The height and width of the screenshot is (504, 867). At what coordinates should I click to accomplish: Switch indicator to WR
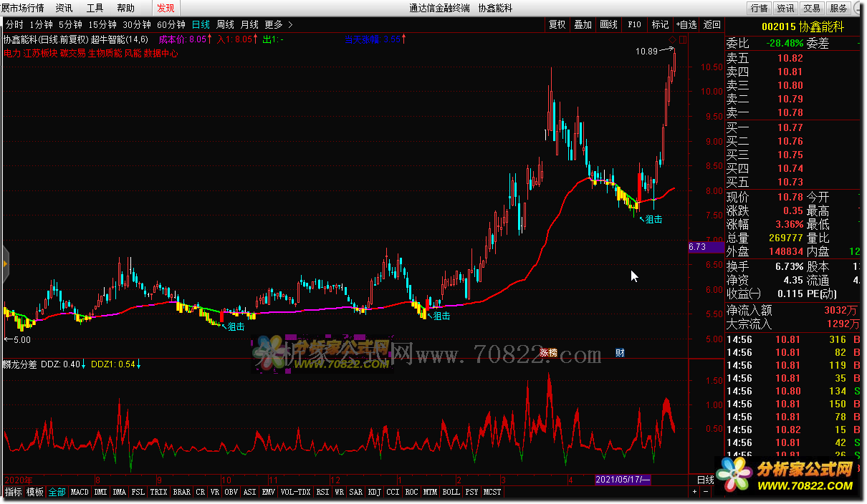click(339, 493)
